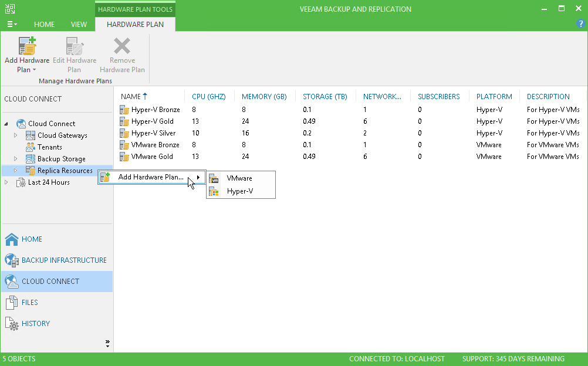Click the help question mark icon
Image resolution: width=588 pixels, height=366 pixels.
coord(580,24)
